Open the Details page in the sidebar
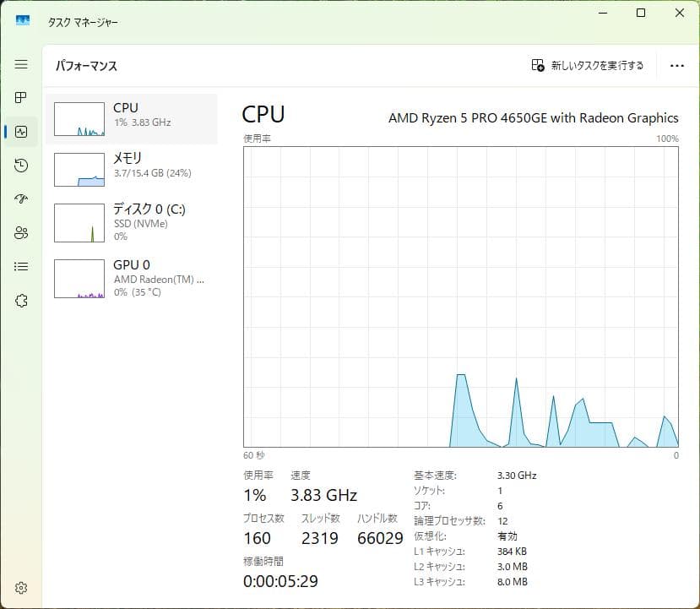Image resolution: width=700 pixels, height=609 pixels. (21, 266)
